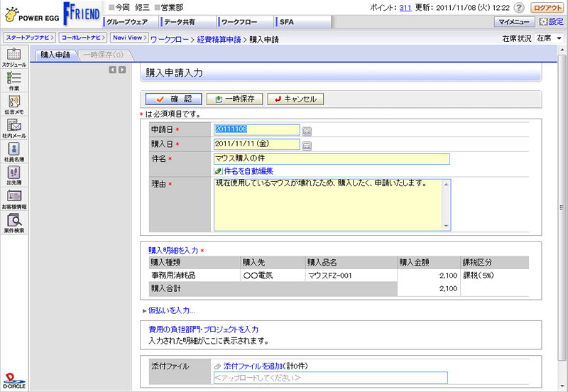This screenshot has width=568, height=392.
Task: Click the ログアウト button
Action: [547, 8]
